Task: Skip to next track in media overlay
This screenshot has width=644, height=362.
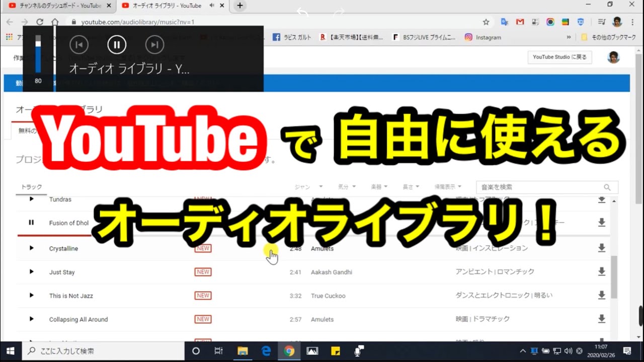Action: [x=154, y=45]
